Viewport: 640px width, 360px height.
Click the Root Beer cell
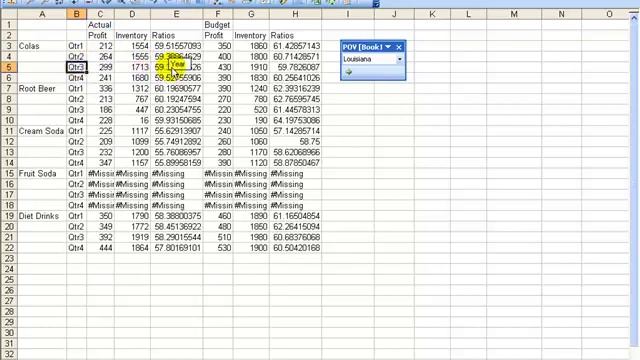tap(42, 89)
